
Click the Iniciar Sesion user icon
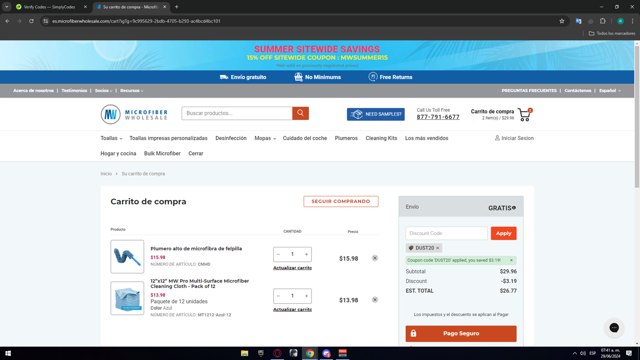497,138
